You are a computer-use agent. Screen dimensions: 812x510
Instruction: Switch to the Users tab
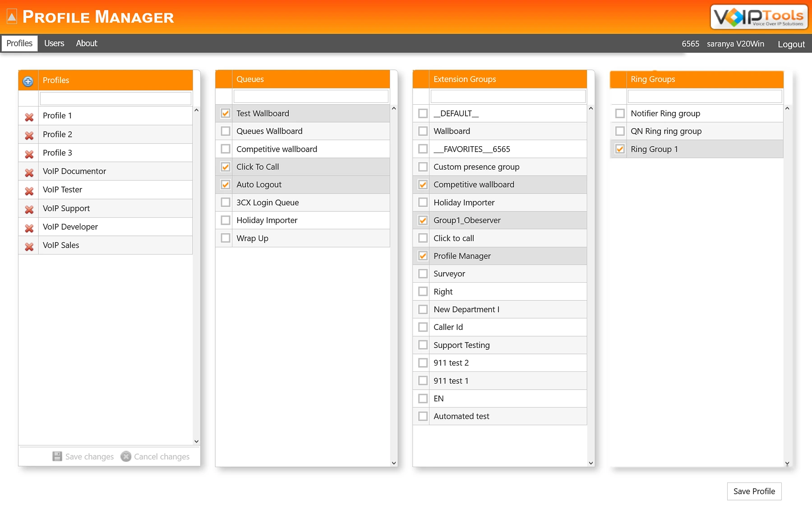(x=54, y=43)
